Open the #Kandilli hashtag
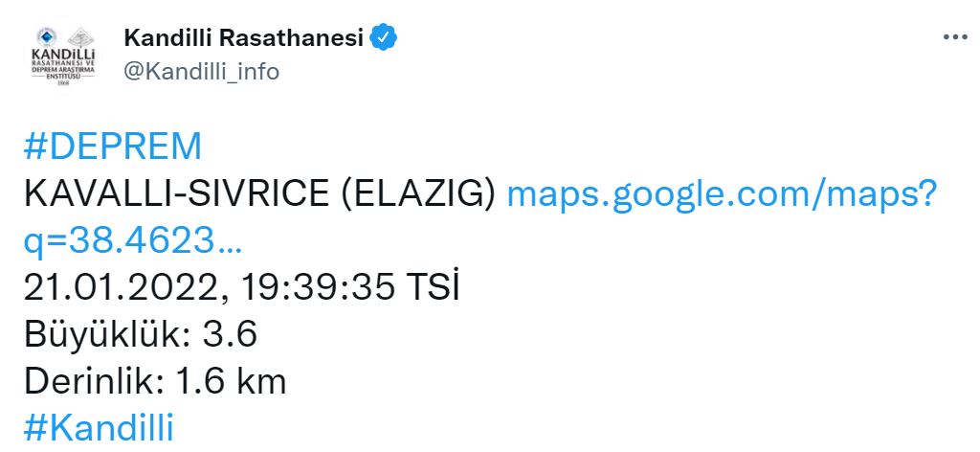 98,428
